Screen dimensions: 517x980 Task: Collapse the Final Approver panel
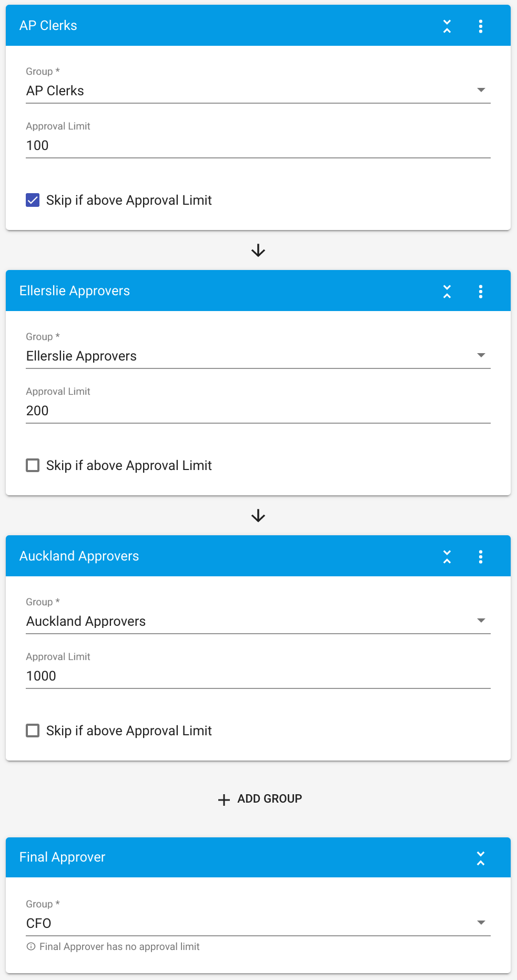(480, 857)
